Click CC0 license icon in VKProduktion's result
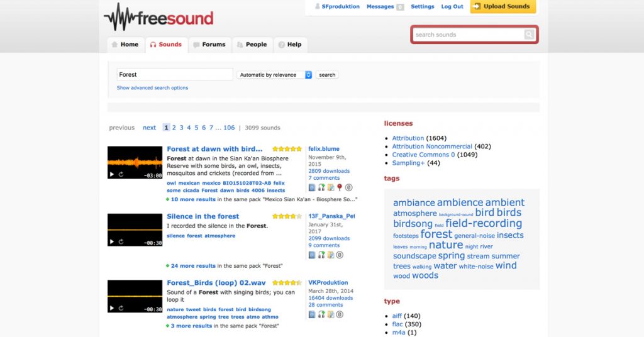 (340, 314)
